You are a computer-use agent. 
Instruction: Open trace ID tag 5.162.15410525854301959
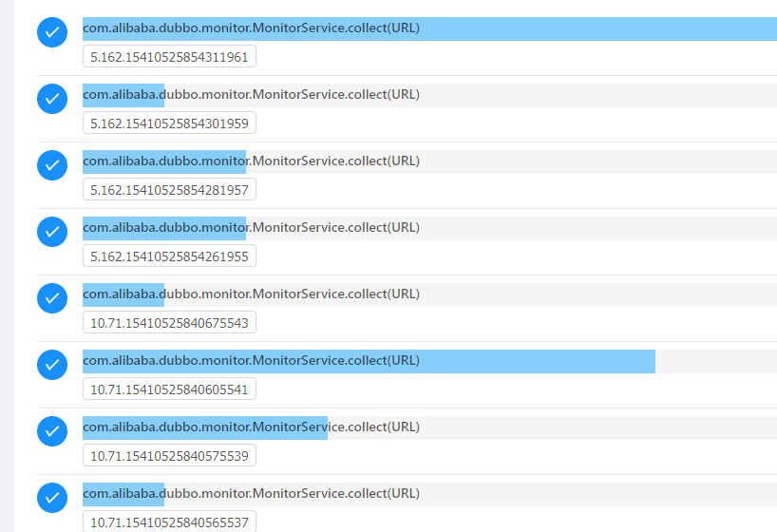pyautogui.click(x=169, y=123)
